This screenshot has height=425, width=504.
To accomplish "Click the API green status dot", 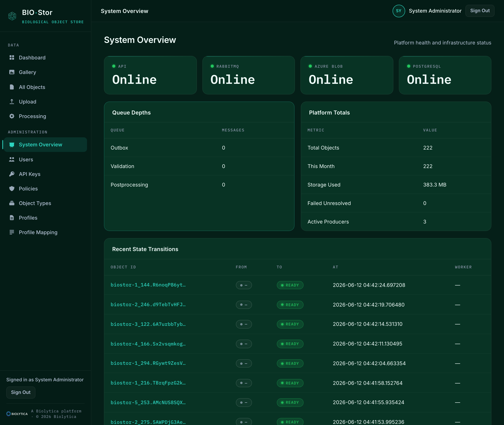I will [114, 66].
